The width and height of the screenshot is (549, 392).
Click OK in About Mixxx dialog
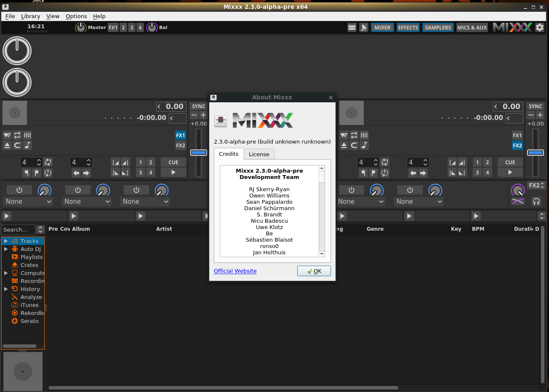point(314,271)
